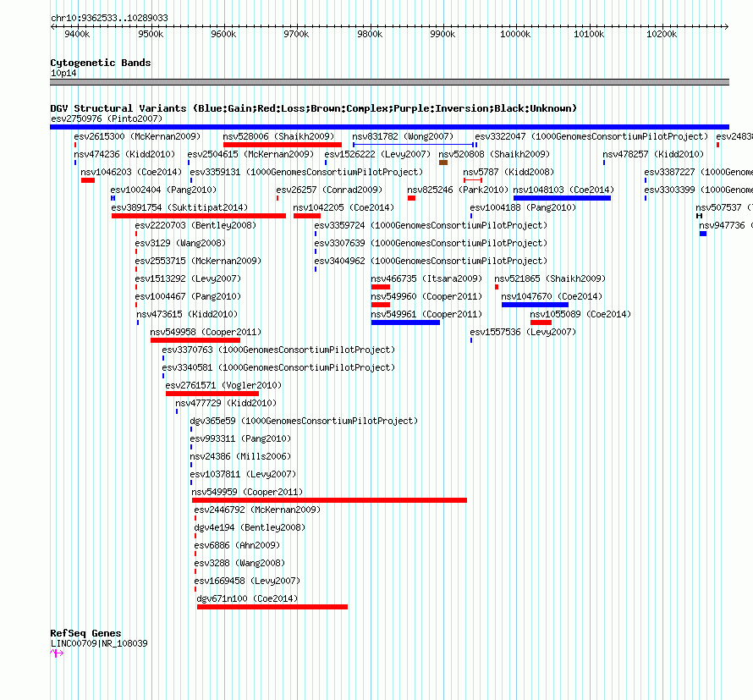753x700 pixels.
Task: Open esv1002404 (Pang2010) label
Action: (x=163, y=190)
